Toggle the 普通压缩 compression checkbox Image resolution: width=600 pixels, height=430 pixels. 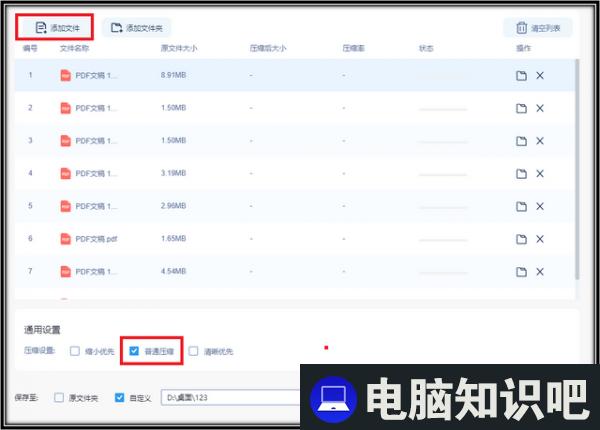coord(134,351)
